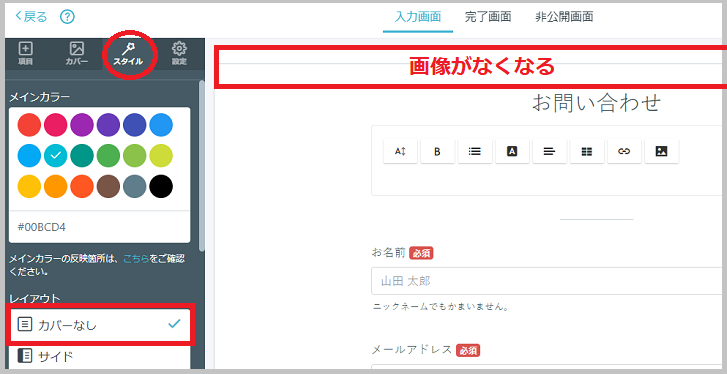
Task: Open the カバー sidebar tab
Action: click(x=77, y=54)
